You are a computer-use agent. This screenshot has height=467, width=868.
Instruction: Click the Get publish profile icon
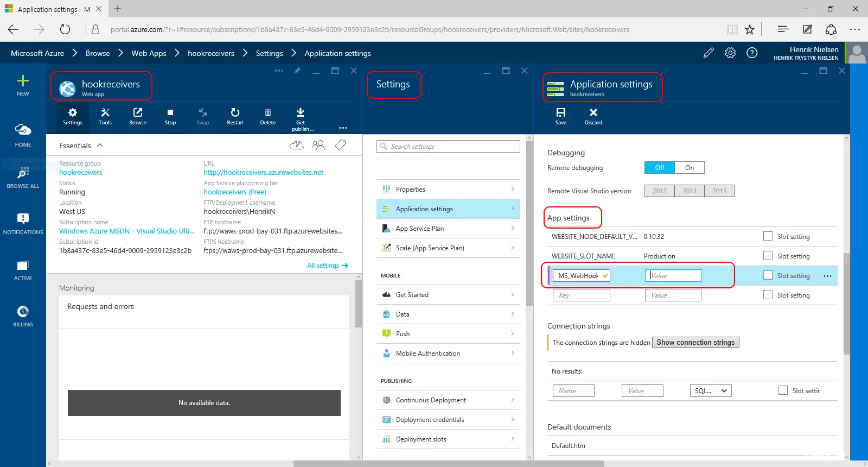point(301,119)
